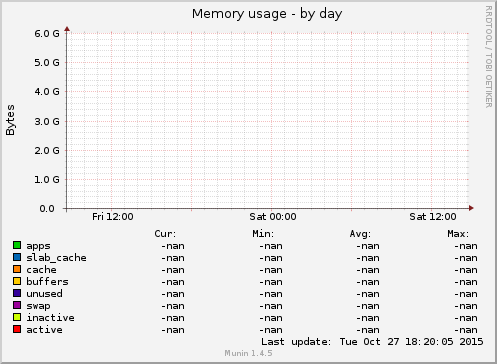Viewport: 497px width, 364px height.
Task: Click the 'Last update' timestamp text
Action: tap(372, 342)
